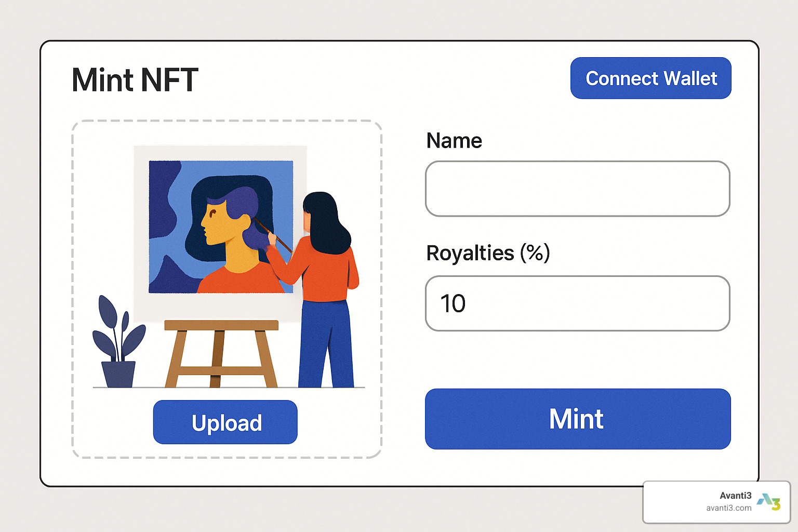Click the Mint NFT heading
Screen dimensions: 798x532
(135, 80)
